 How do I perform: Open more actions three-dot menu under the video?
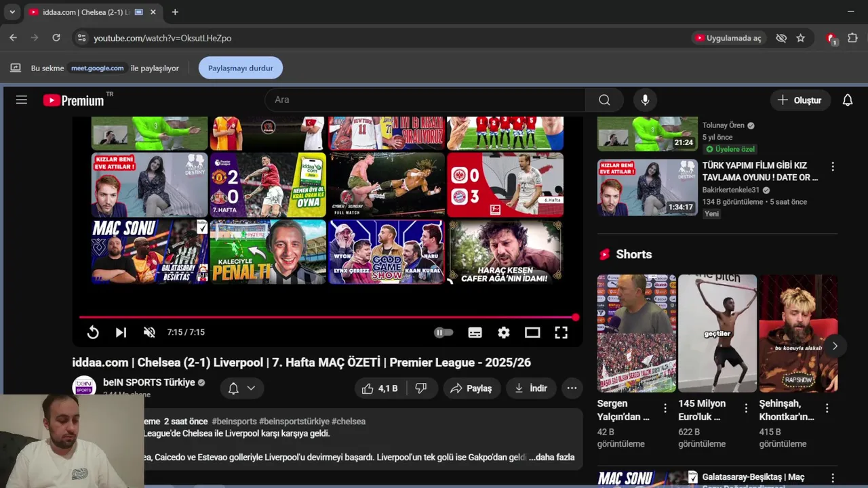click(x=572, y=388)
